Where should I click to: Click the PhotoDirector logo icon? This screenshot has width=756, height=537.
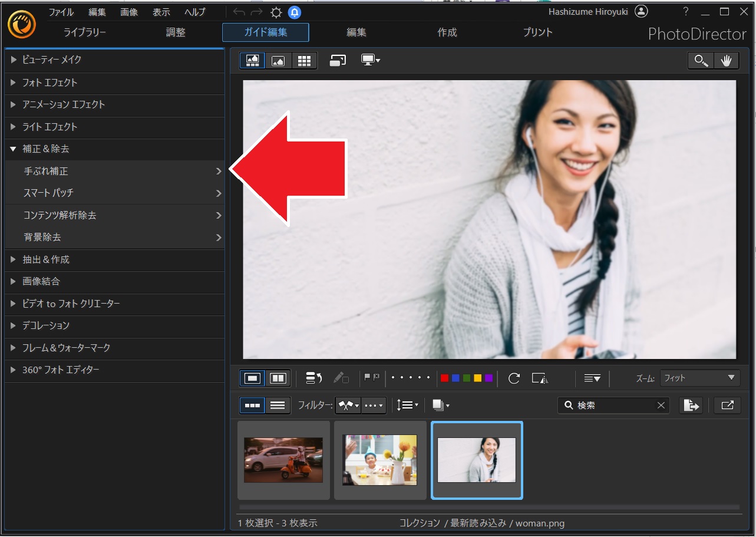pyautogui.click(x=22, y=25)
